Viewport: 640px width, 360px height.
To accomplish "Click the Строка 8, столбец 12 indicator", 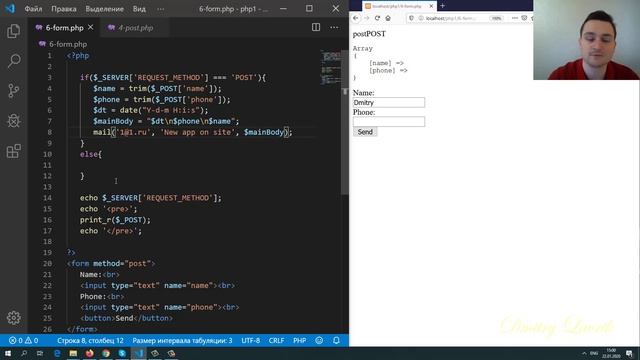I will pyautogui.click(x=90, y=340).
